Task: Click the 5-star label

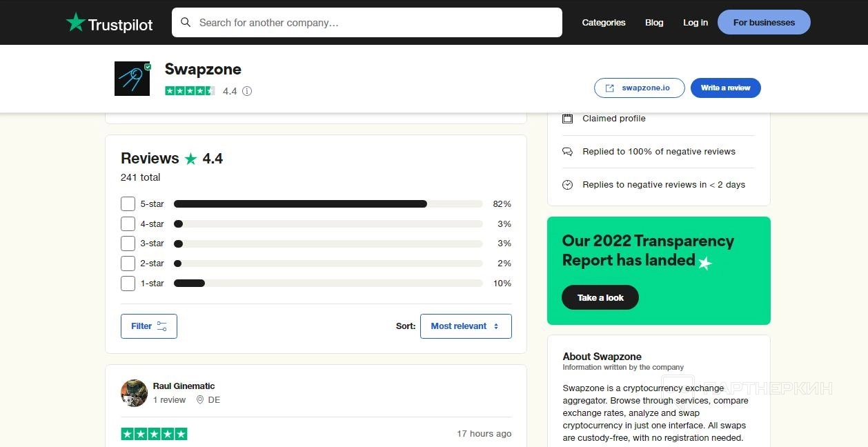Action: [152, 204]
